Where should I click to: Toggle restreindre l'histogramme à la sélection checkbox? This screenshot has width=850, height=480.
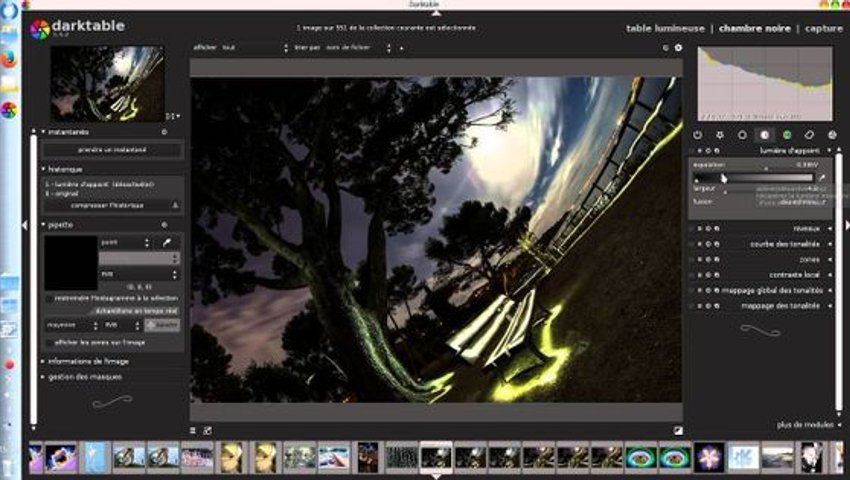tap(50, 298)
